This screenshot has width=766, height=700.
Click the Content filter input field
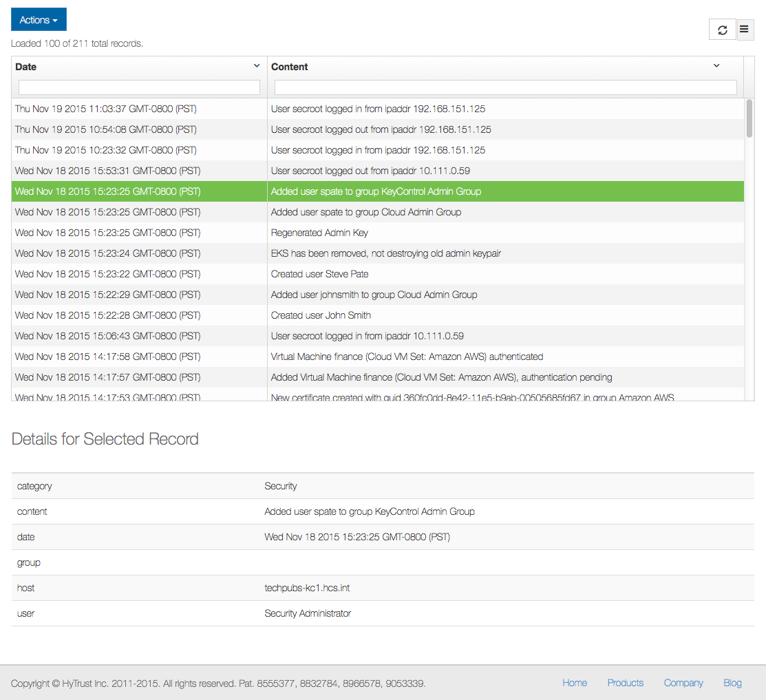click(x=506, y=87)
